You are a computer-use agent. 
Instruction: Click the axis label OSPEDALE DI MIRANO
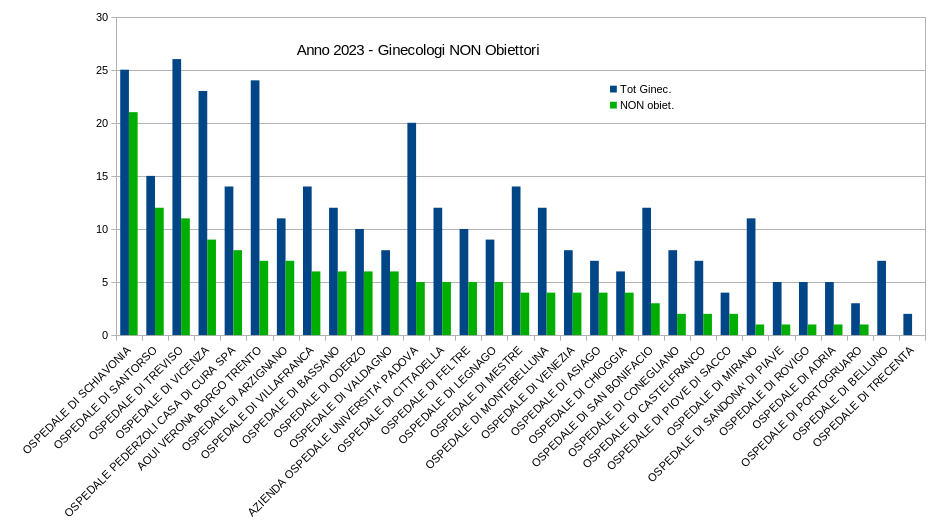[712, 390]
